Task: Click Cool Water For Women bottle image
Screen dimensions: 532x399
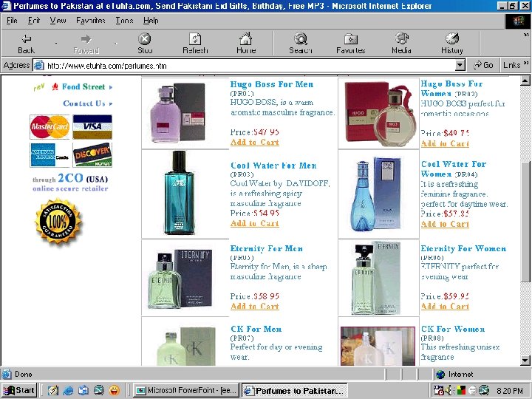Action: point(375,194)
